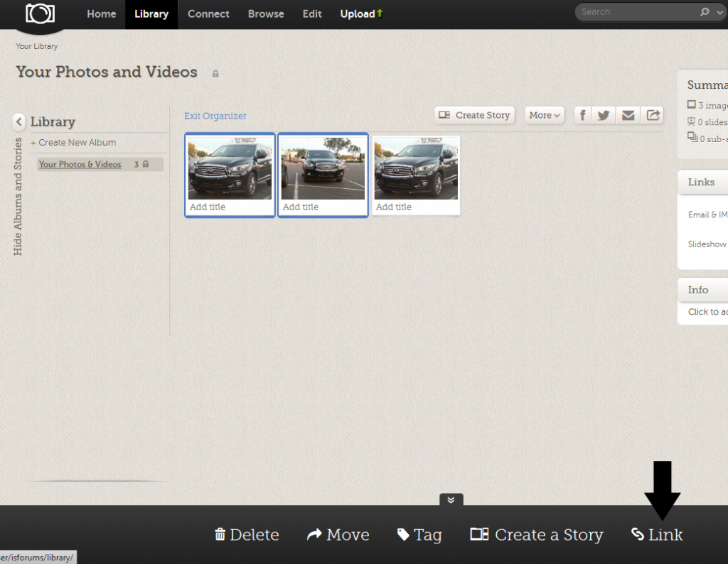Collapse the Library sidebar arrow
This screenshot has height=564, width=728.
point(19,121)
